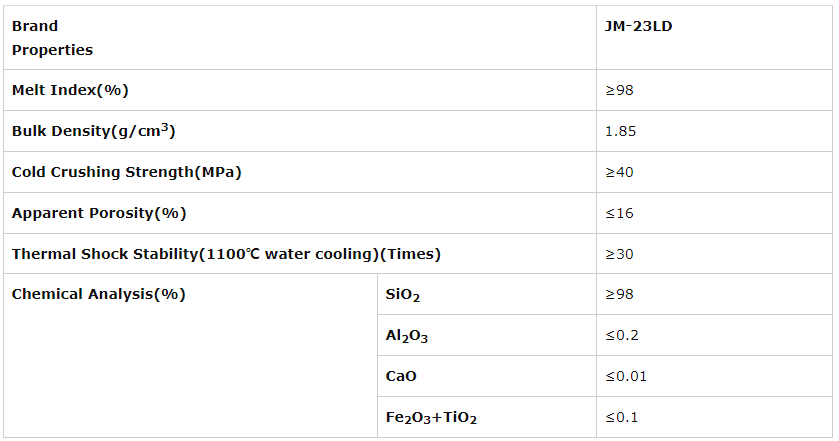Click the JM-23LD column header

pos(638,27)
